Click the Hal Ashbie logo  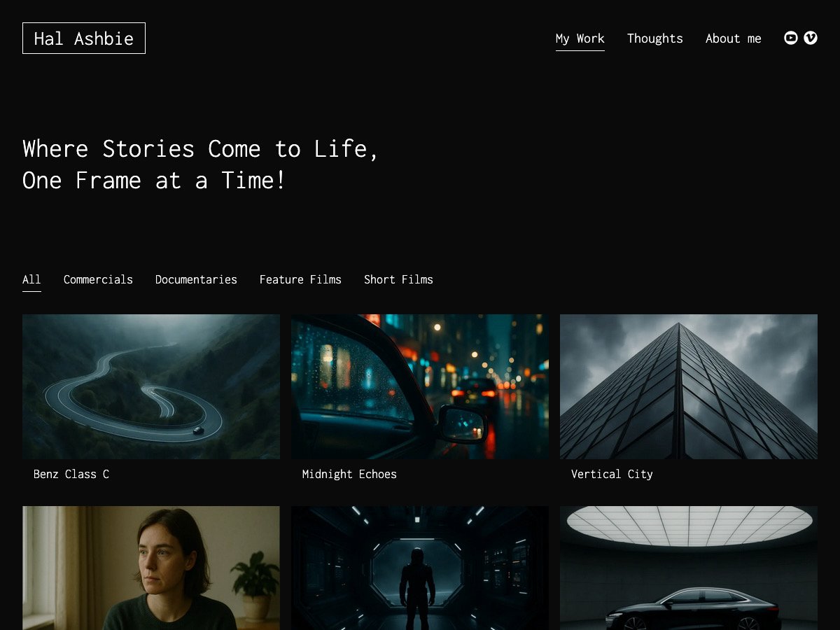[x=83, y=38]
